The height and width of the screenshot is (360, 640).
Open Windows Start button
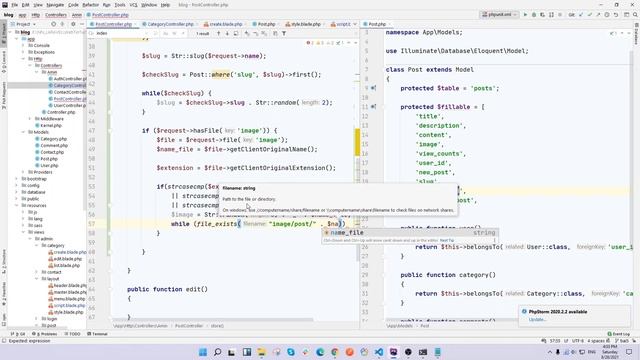click(x=203, y=352)
